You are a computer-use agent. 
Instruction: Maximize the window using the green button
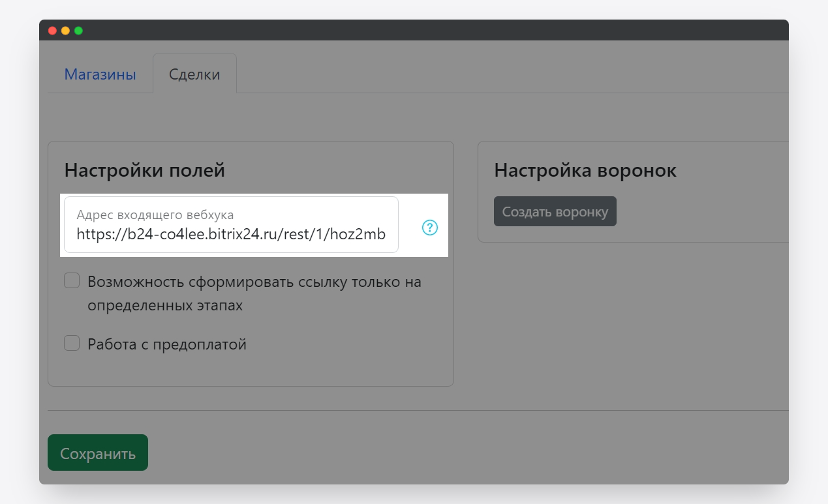point(78,31)
